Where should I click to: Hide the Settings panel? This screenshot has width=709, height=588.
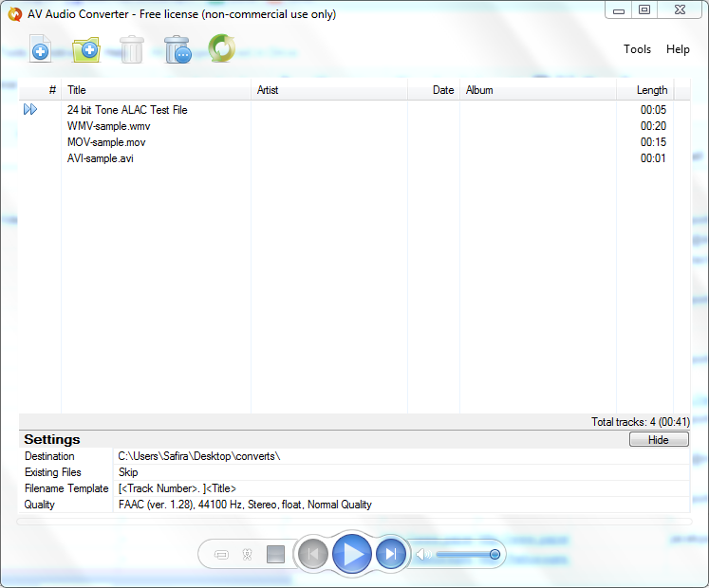tap(659, 439)
